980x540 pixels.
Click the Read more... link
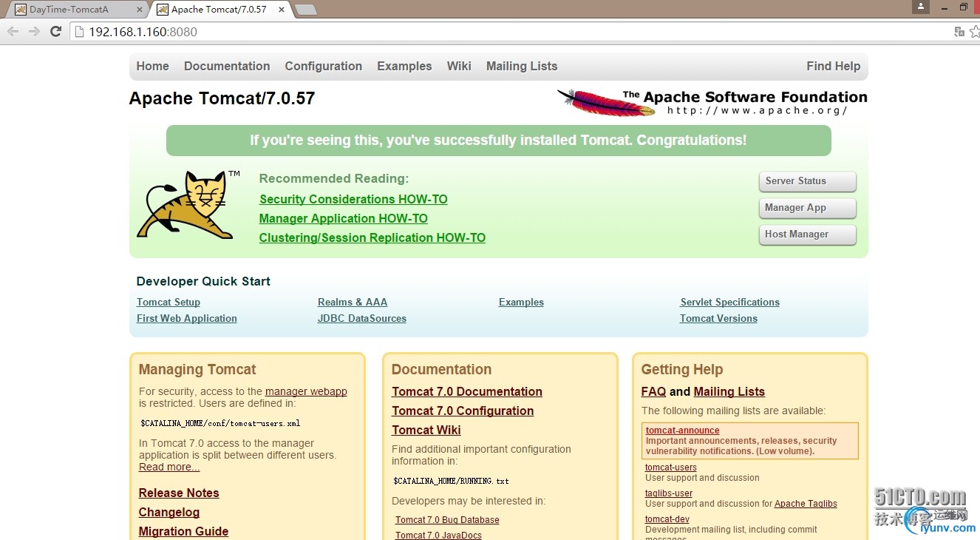169,467
